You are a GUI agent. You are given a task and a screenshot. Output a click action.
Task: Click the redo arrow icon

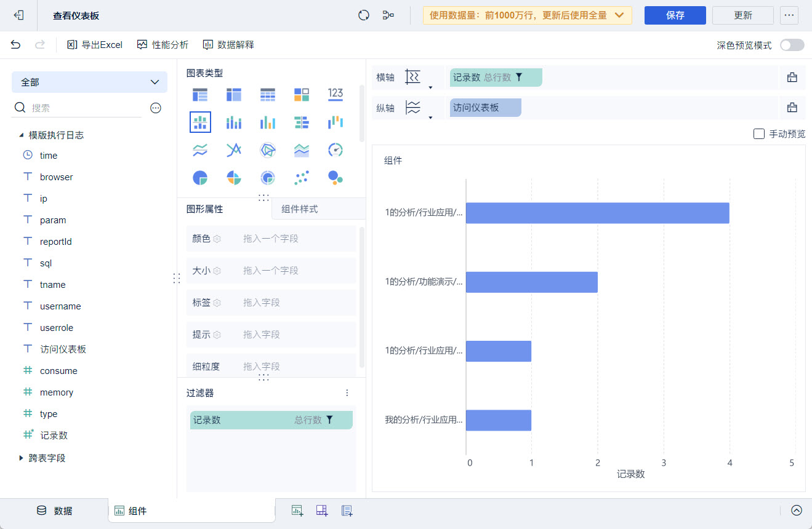tap(40, 44)
